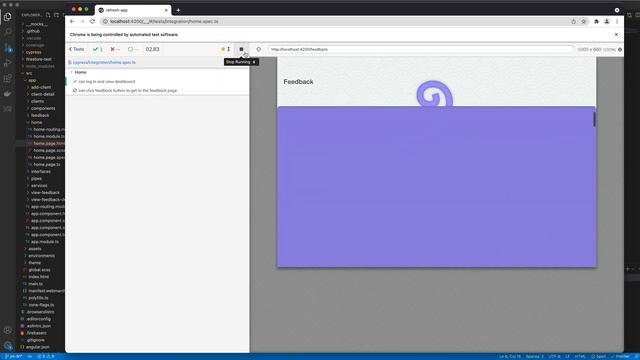This screenshot has width=640, height=360.
Task: Open Chrome extensions puzzle icon
Action: (596, 21)
